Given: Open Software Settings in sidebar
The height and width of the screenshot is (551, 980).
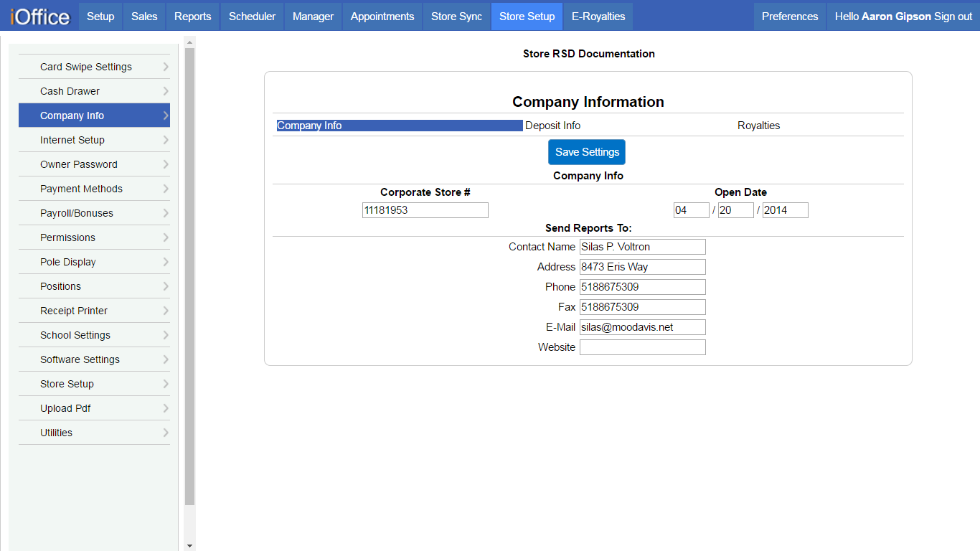Looking at the screenshot, I should [x=94, y=359].
